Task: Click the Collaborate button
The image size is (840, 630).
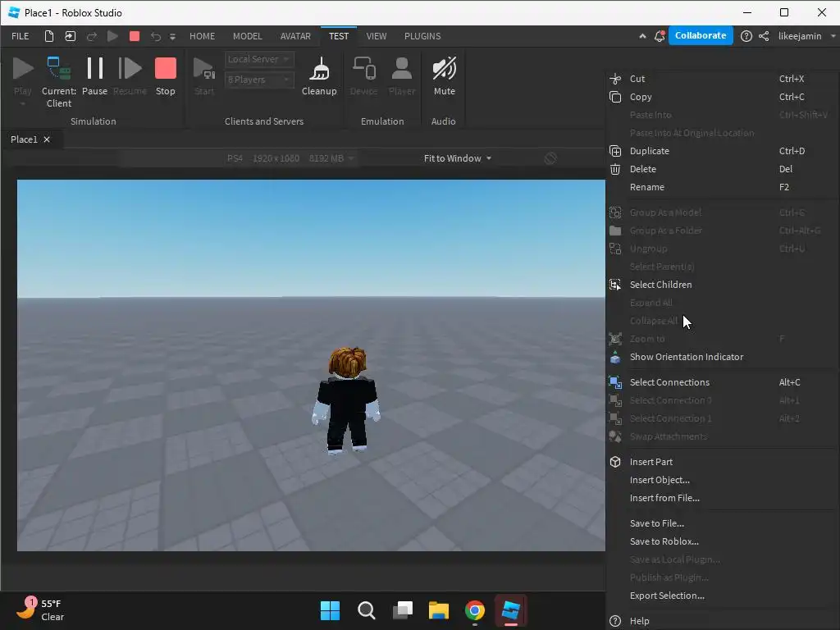Action: click(x=701, y=35)
